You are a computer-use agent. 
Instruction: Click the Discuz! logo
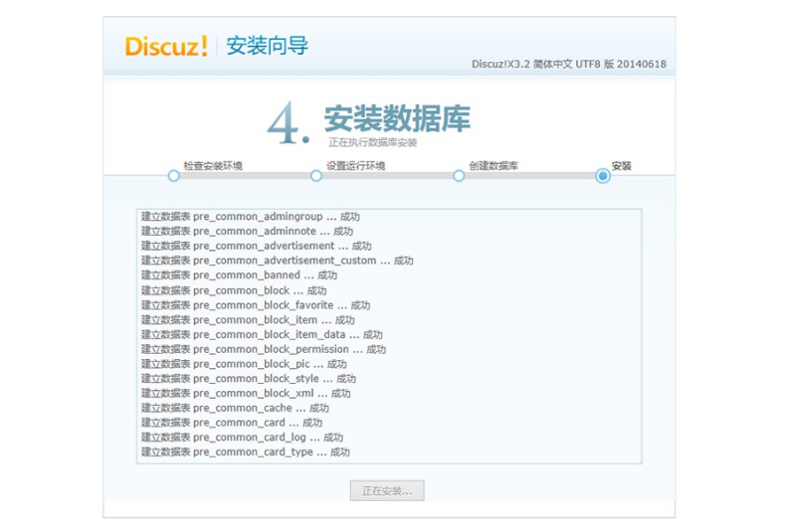(x=166, y=46)
